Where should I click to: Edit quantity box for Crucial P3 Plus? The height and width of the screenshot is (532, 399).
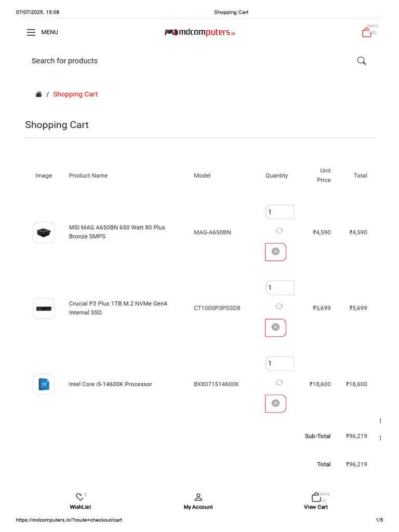click(x=280, y=288)
